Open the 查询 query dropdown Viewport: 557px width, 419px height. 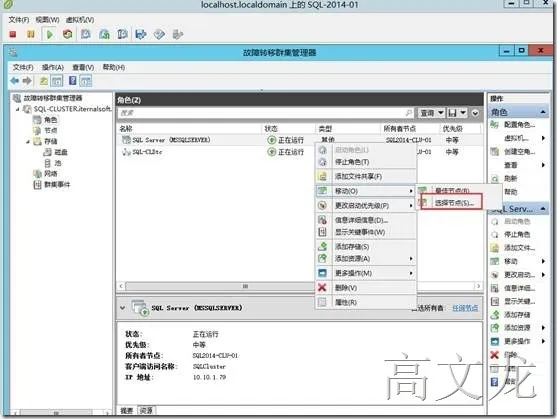click(x=431, y=113)
